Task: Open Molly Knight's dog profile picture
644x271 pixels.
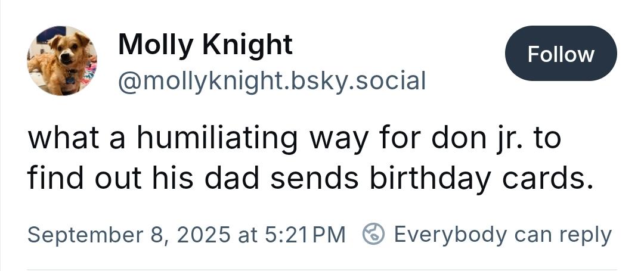Action: 62,61
